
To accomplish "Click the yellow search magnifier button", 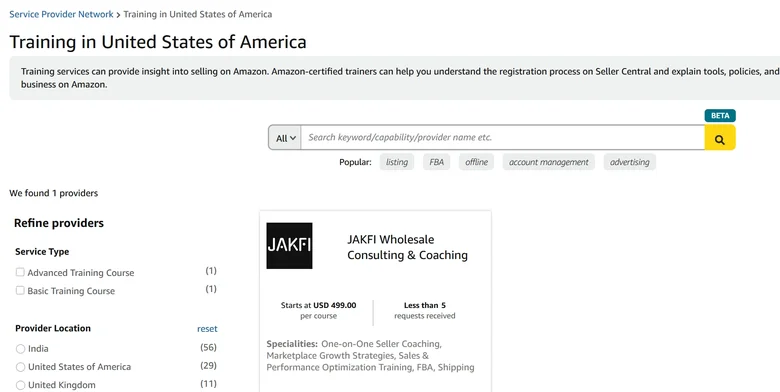I will 720,137.
